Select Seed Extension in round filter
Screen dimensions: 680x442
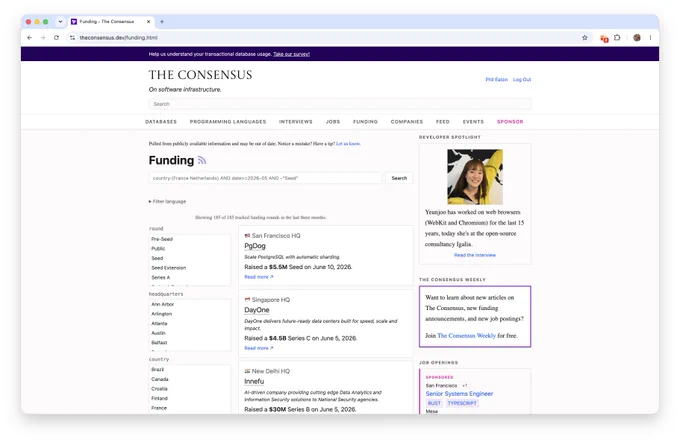point(169,268)
